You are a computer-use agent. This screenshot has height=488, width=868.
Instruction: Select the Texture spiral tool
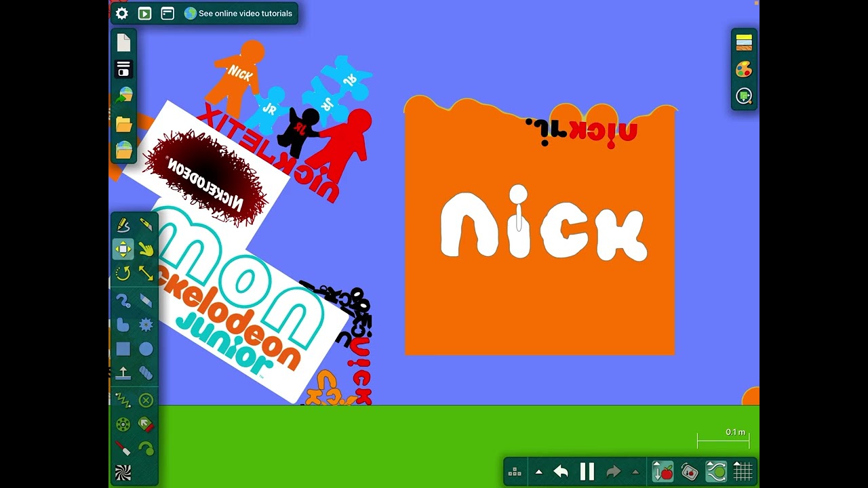[123, 472]
